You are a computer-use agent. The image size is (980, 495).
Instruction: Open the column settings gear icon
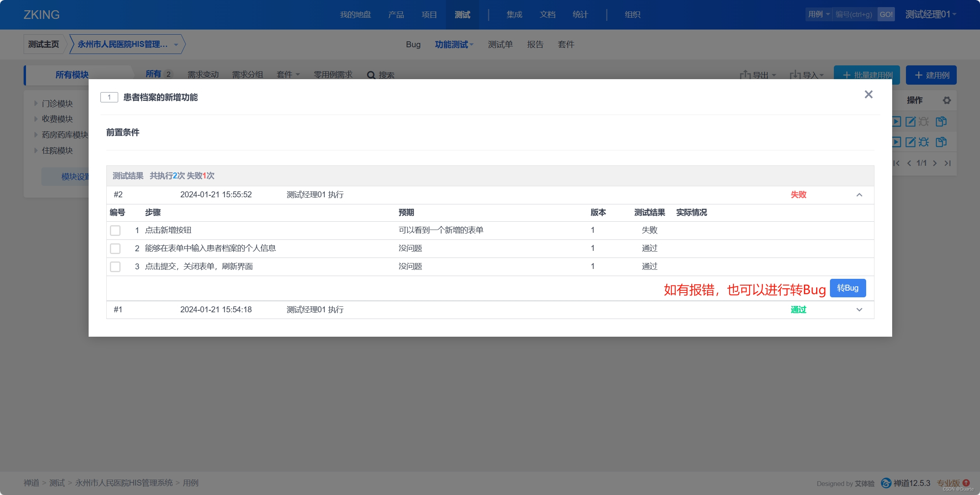947,100
